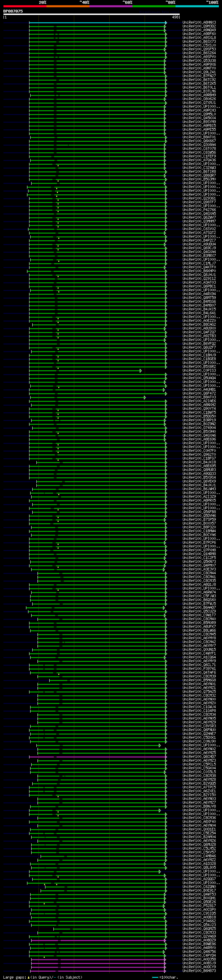Select hit label UniRef100_Q29361
222x980 pixels.
coord(199,198)
